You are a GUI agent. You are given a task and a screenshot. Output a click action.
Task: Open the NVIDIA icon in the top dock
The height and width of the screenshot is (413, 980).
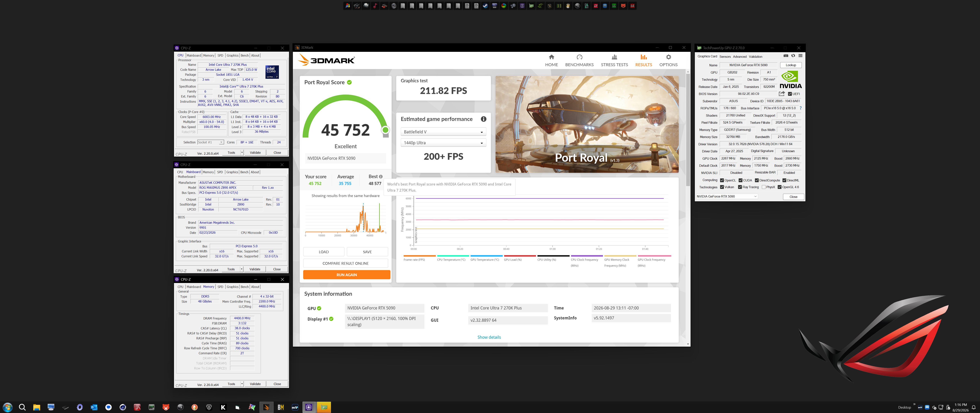click(x=540, y=6)
